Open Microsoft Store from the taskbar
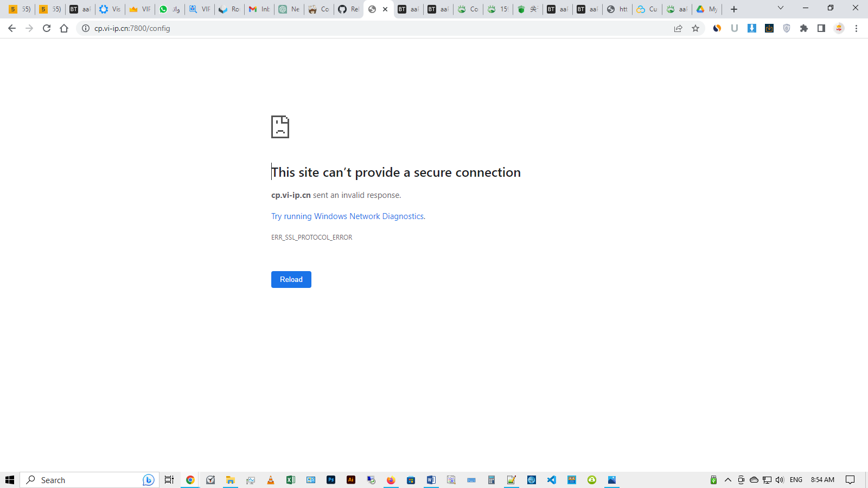This screenshot has height=488, width=868. pos(411,480)
